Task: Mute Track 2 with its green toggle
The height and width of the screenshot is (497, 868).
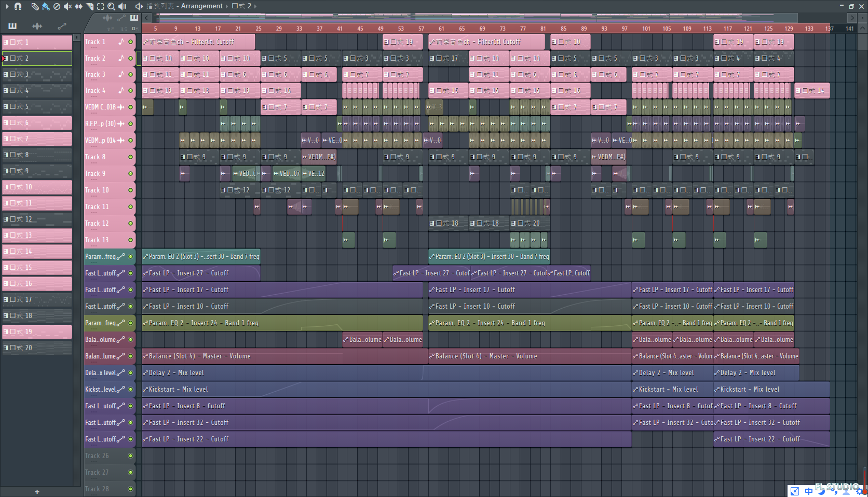Action: 131,59
